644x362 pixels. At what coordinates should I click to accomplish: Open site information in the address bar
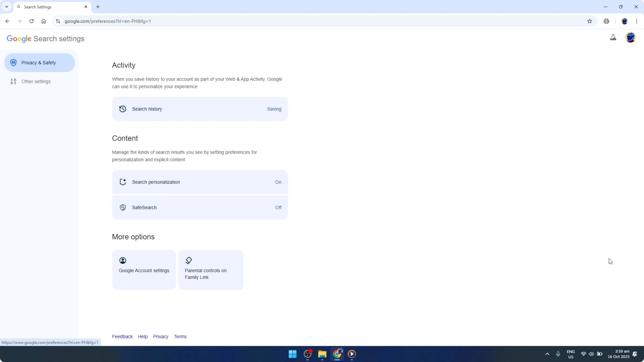pos(58,21)
